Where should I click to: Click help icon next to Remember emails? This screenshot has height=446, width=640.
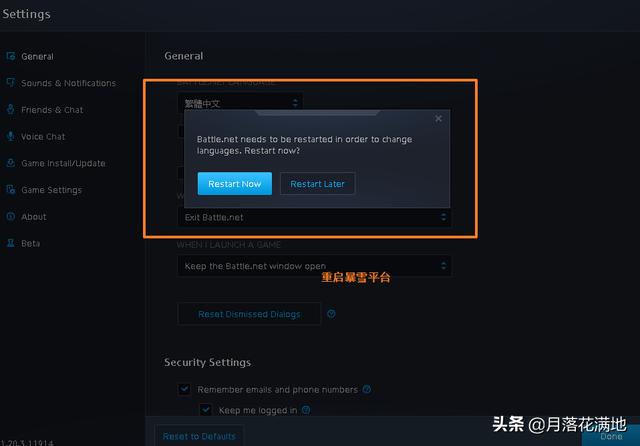coord(367,389)
